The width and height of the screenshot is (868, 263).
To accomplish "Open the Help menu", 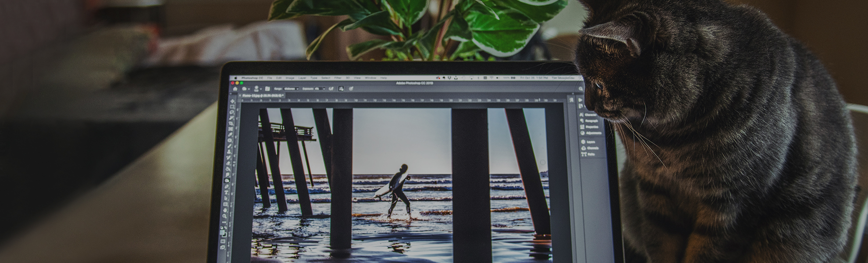I will coord(384,78).
